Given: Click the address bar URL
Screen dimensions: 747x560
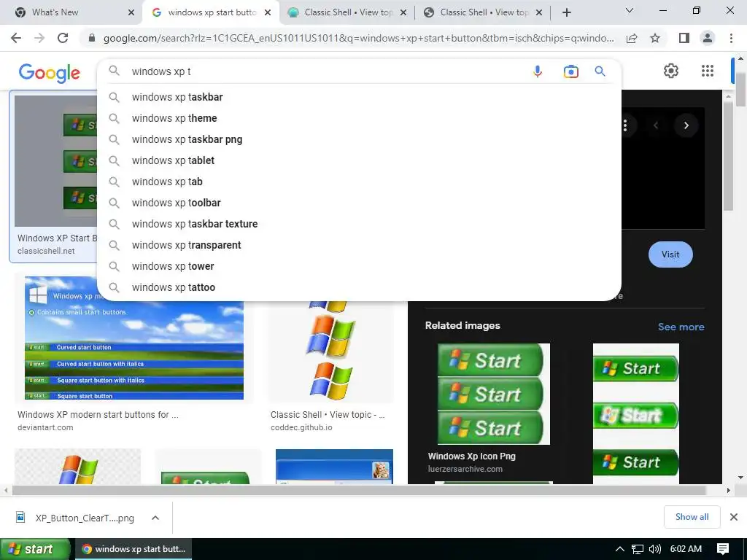Looking at the screenshot, I should [358, 38].
